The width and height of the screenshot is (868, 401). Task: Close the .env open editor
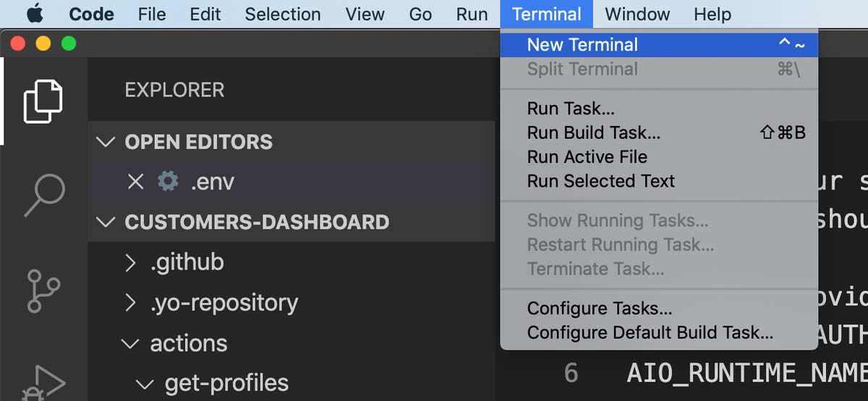coord(135,181)
